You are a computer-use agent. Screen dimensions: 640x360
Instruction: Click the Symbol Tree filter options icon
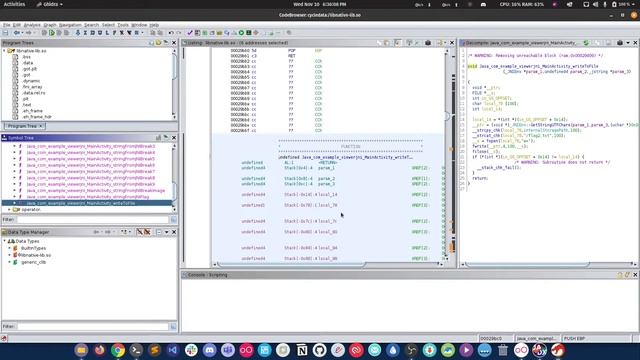point(173,220)
